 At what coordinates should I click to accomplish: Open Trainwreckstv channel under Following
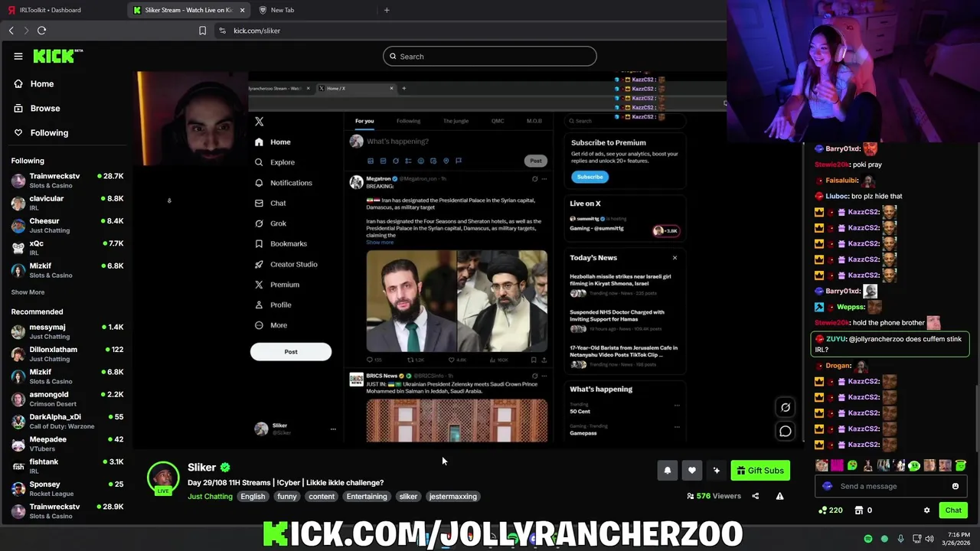coord(67,181)
